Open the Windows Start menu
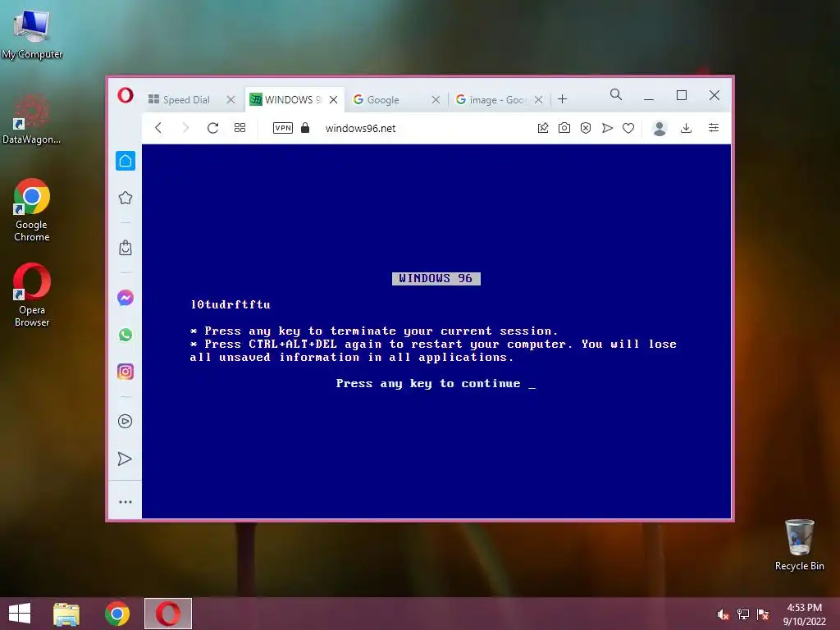The width and height of the screenshot is (840, 630). (20, 614)
